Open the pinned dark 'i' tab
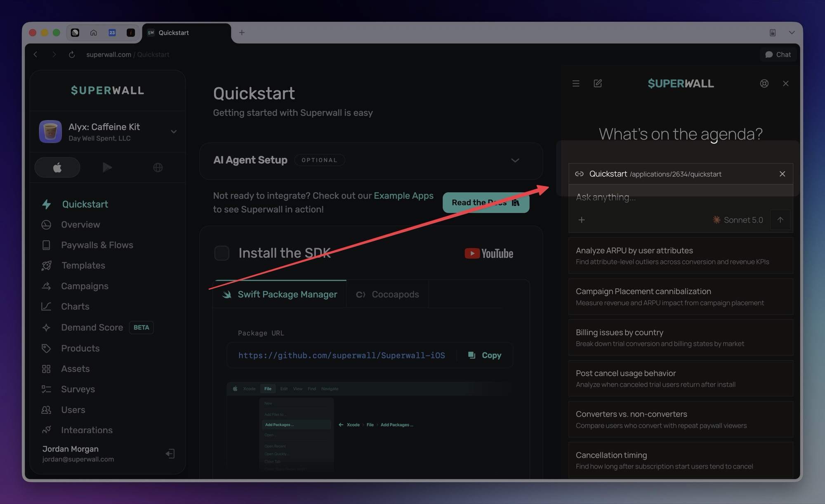This screenshot has width=825, height=504. pos(131,33)
